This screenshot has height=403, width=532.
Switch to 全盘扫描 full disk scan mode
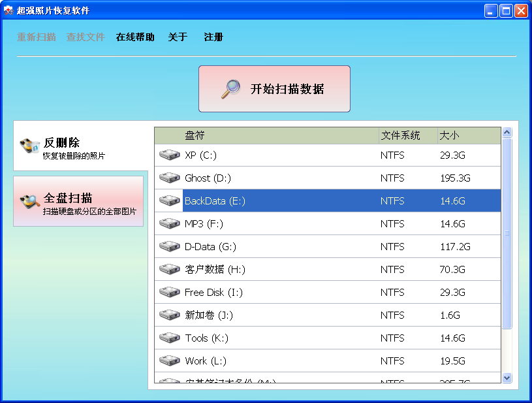[x=78, y=201]
